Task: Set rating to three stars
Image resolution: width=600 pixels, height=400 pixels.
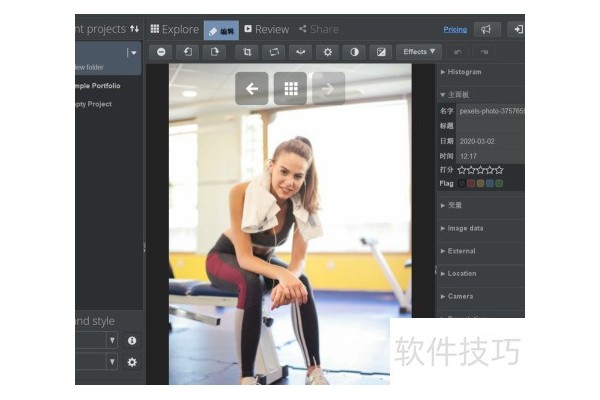Action: pyautogui.click(x=480, y=170)
